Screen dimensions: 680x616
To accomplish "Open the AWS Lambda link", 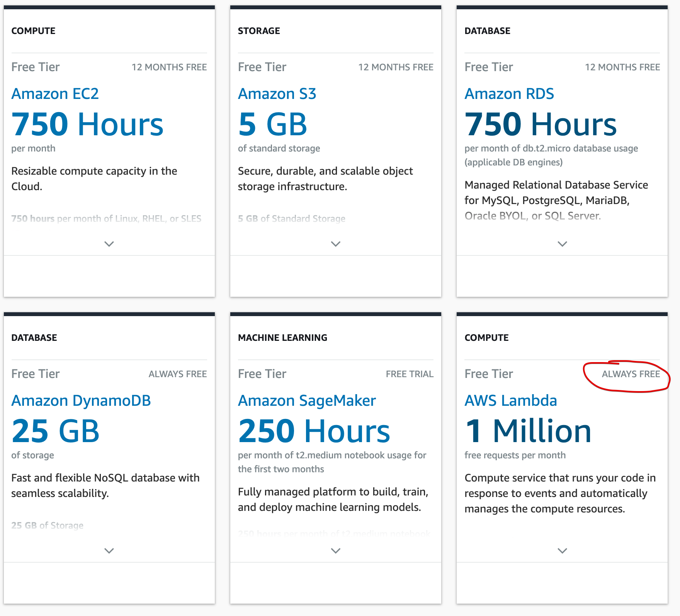I will [x=511, y=401].
